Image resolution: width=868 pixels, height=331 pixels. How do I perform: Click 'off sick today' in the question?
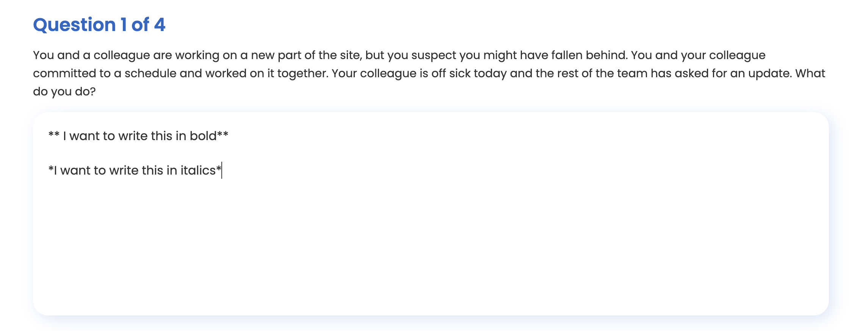pos(469,73)
